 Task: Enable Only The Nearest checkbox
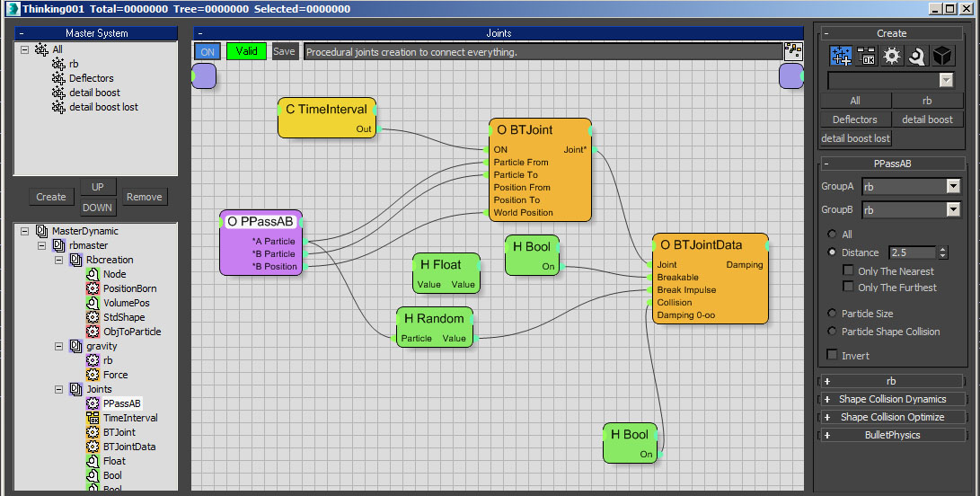coord(848,270)
